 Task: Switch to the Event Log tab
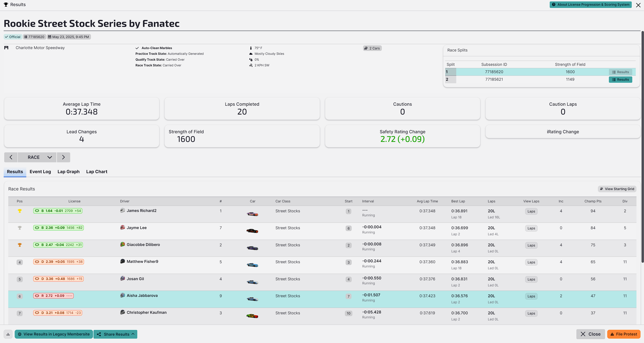40,172
